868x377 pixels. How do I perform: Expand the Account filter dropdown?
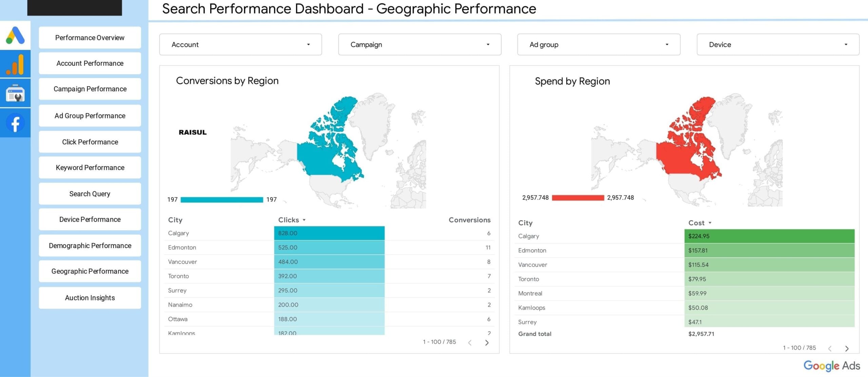[x=240, y=44]
